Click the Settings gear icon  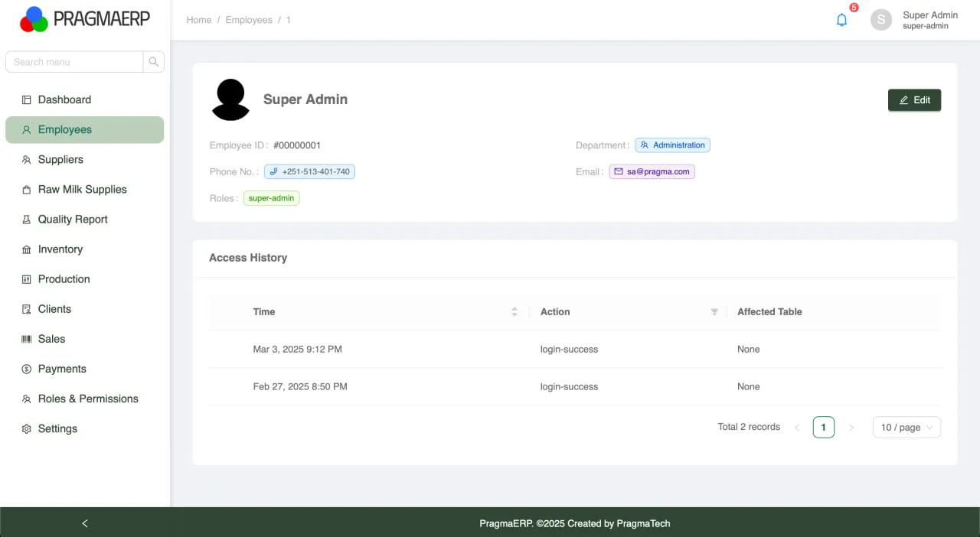(x=27, y=428)
